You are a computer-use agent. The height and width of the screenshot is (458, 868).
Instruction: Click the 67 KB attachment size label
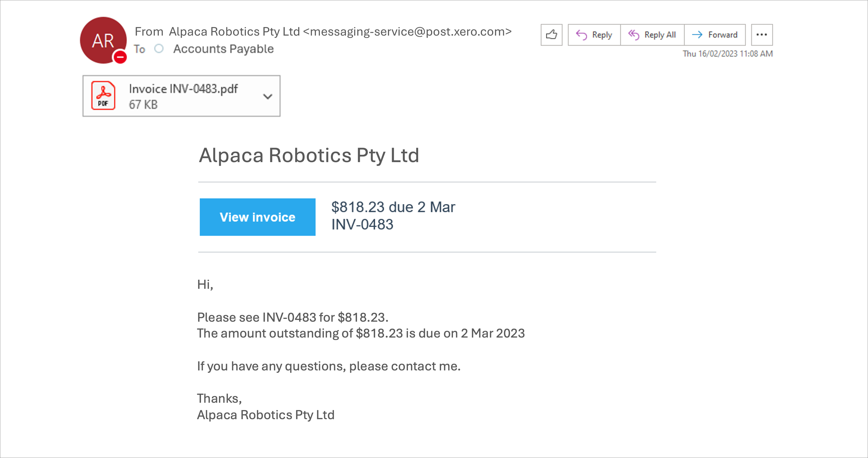143,105
